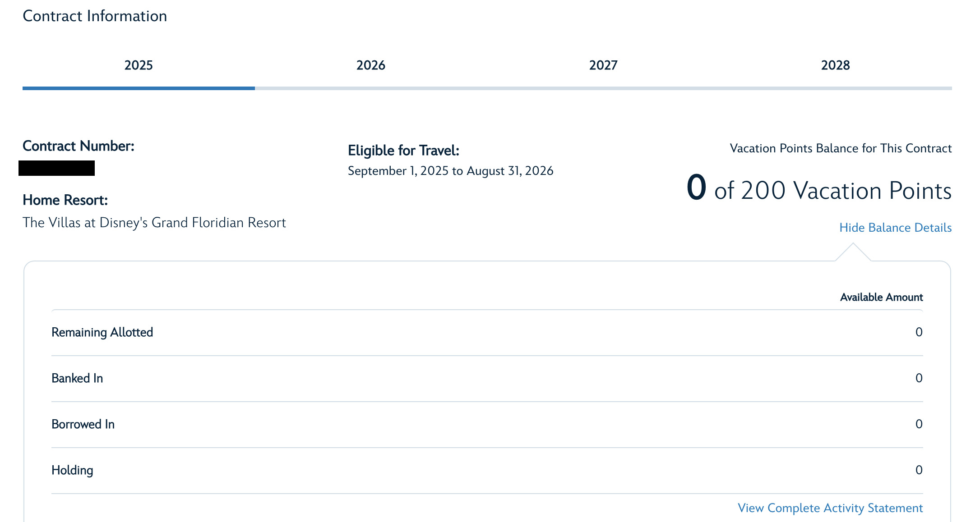980x522 pixels.
Task: Select the Holding row label
Action: (72, 470)
